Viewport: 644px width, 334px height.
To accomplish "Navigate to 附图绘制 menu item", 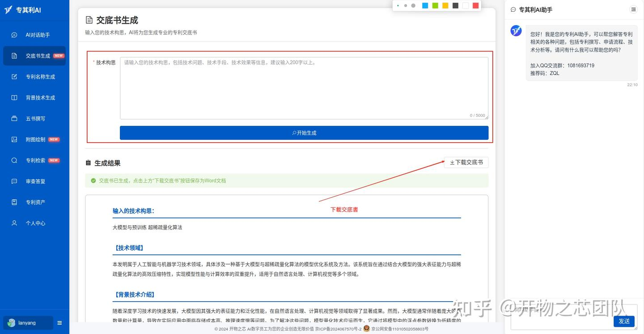I will pos(34,139).
